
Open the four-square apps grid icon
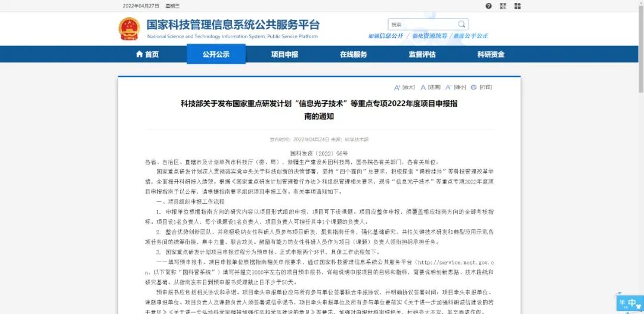(x=518, y=6)
